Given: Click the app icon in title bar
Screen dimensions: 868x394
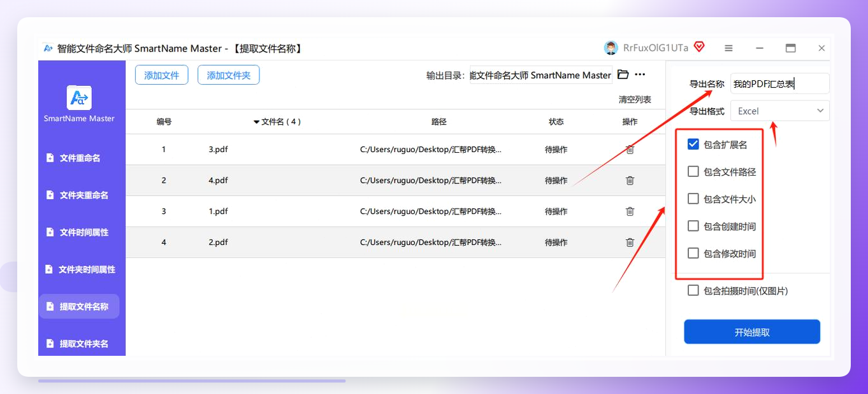Looking at the screenshot, I should coord(48,48).
